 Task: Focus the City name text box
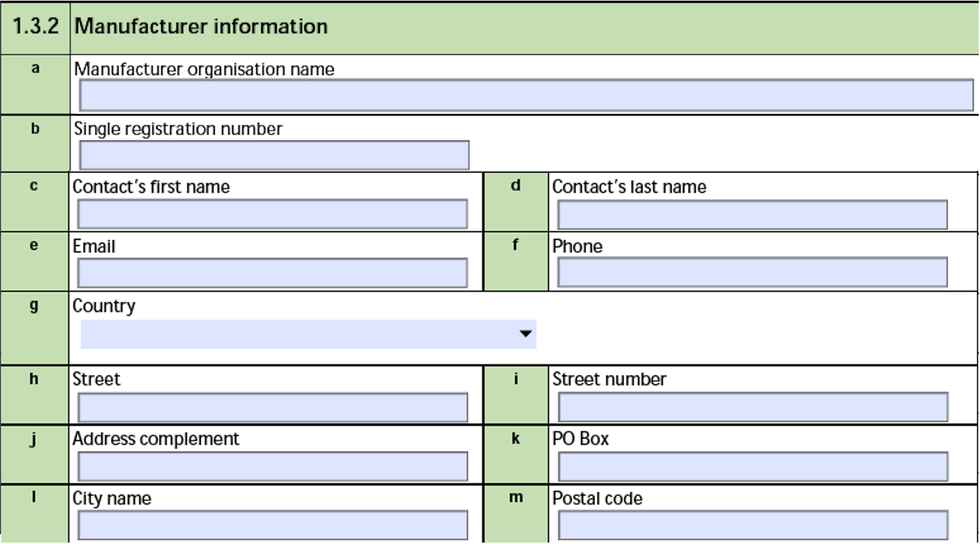[273, 525]
